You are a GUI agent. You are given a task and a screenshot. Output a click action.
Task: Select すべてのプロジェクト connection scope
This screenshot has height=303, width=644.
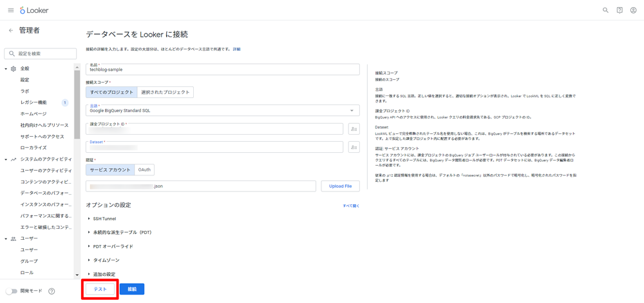coord(111,92)
